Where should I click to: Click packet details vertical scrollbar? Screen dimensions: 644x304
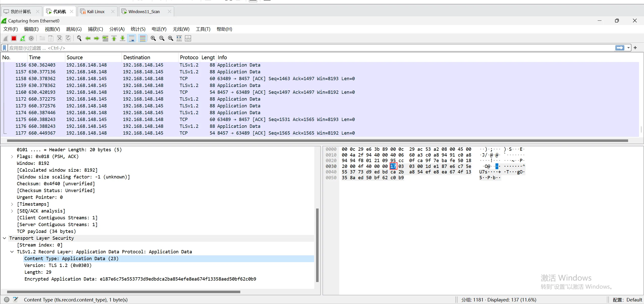[317, 245]
